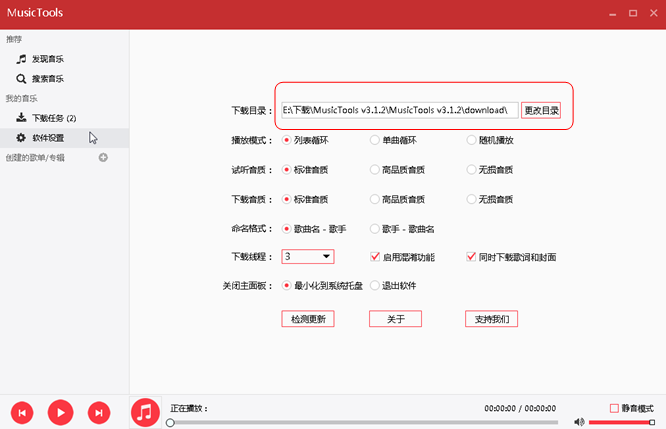Click the next track button
This screenshot has width=666, height=429.
(x=99, y=413)
